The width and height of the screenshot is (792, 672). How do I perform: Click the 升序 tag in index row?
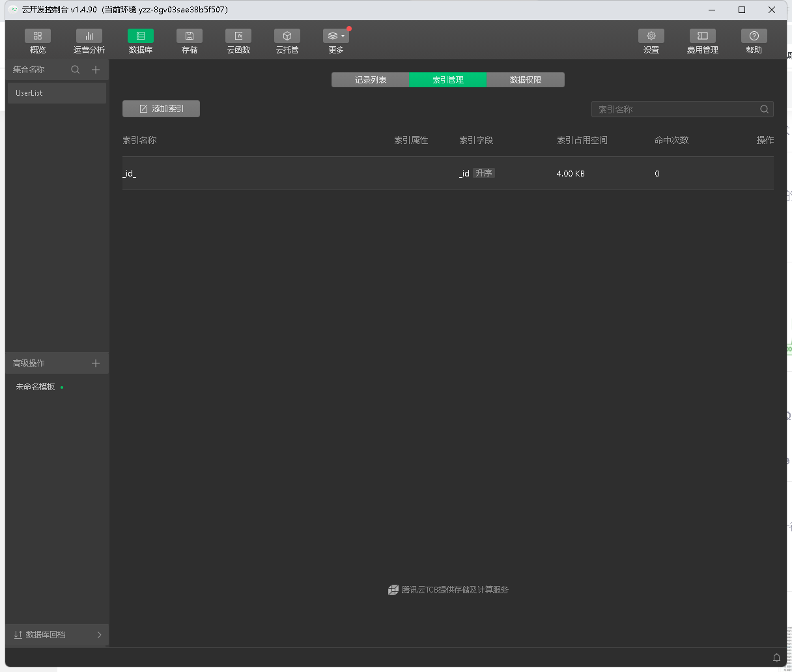coord(484,173)
